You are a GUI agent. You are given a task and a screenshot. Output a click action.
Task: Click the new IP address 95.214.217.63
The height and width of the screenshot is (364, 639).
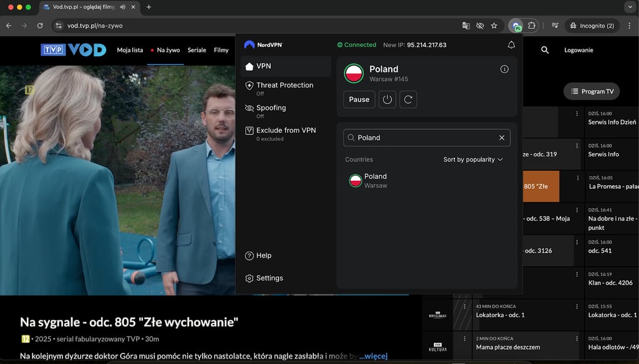click(x=427, y=45)
